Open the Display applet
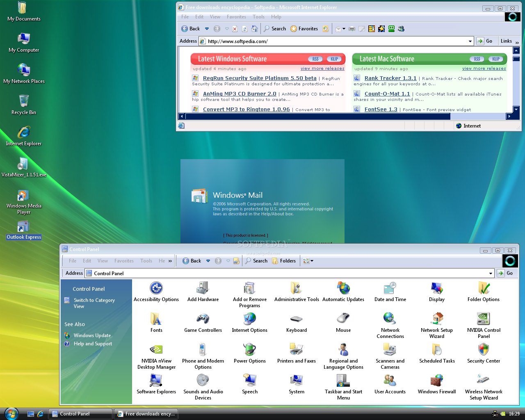 437,292
